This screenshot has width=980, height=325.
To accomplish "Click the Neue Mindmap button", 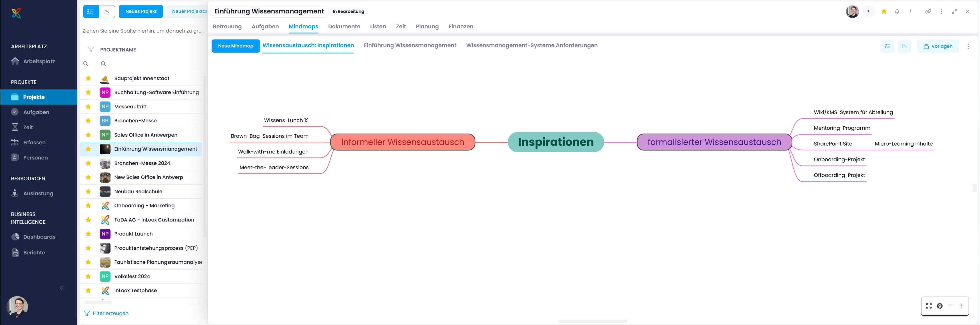I will (x=236, y=46).
